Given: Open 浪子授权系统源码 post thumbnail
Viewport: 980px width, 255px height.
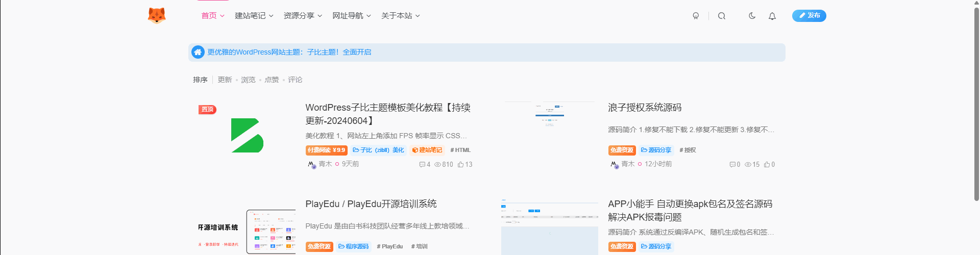Looking at the screenshot, I should point(550,135).
